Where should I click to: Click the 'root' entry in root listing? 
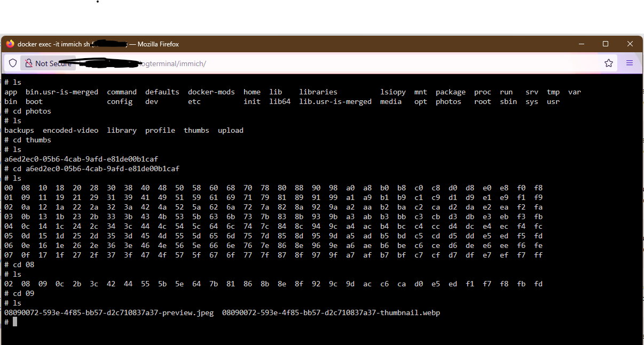(x=483, y=102)
